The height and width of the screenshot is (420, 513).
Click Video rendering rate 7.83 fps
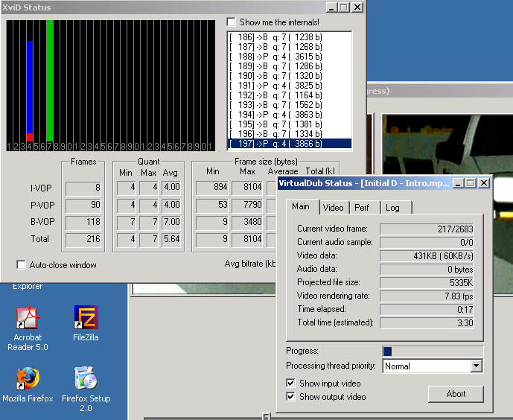coord(427,296)
